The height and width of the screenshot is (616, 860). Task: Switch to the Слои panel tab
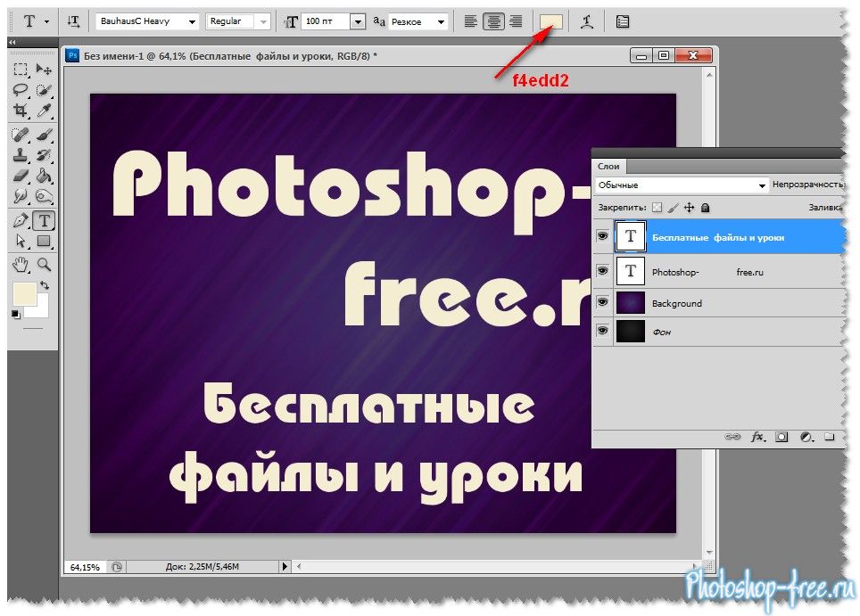pos(608,166)
